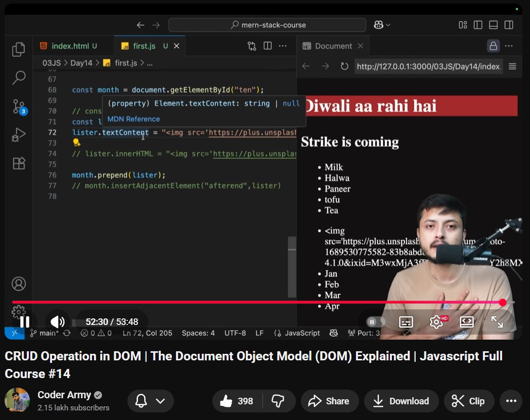Open more actions for the preview group
530x420 pixels.
click(x=509, y=46)
